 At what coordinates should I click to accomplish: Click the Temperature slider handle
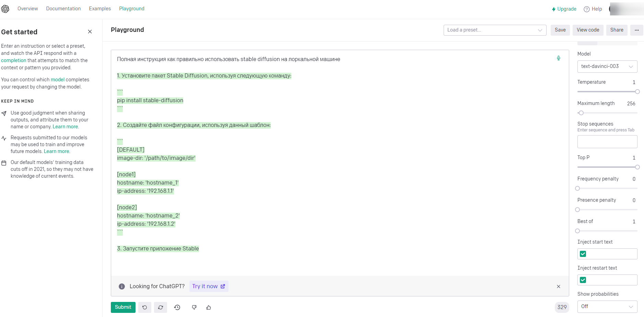pyautogui.click(x=637, y=92)
